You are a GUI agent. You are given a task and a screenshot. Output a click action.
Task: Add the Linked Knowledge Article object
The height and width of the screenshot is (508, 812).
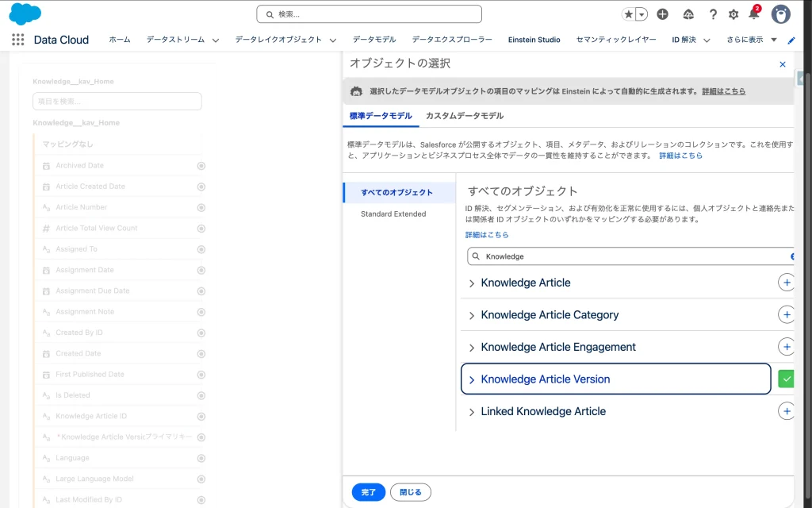click(x=786, y=411)
